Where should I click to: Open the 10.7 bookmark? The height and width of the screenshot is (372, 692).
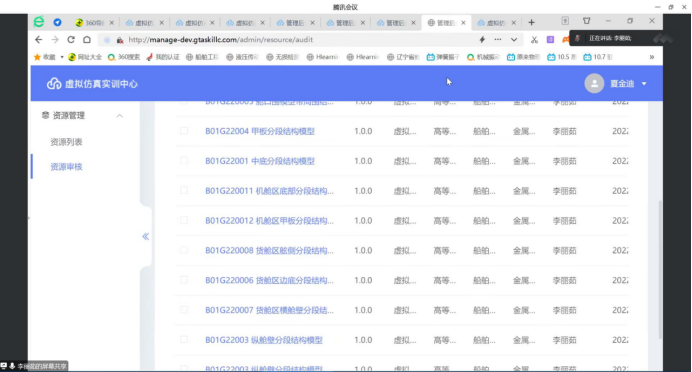click(x=598, y=57)
